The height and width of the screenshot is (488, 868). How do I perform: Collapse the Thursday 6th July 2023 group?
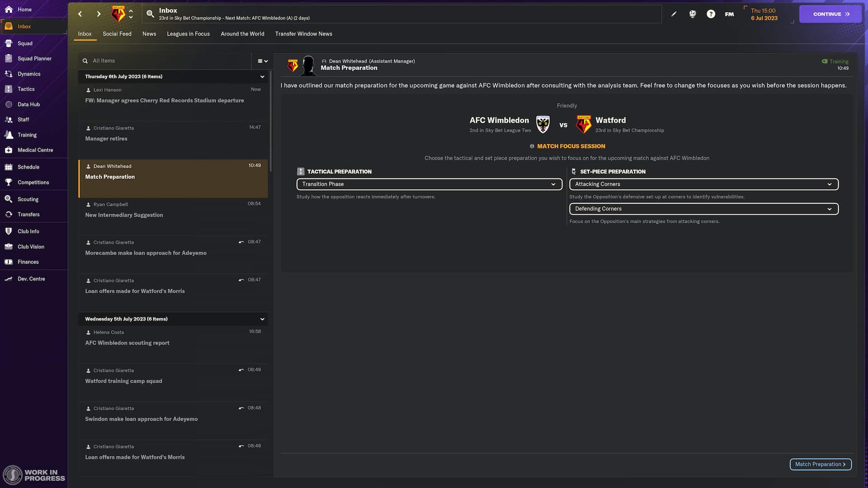pyautogui.click(x=262, y=76)
